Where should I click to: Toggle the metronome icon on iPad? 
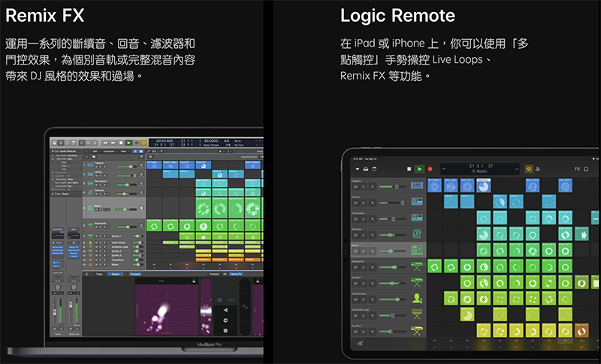pos(538,169)
